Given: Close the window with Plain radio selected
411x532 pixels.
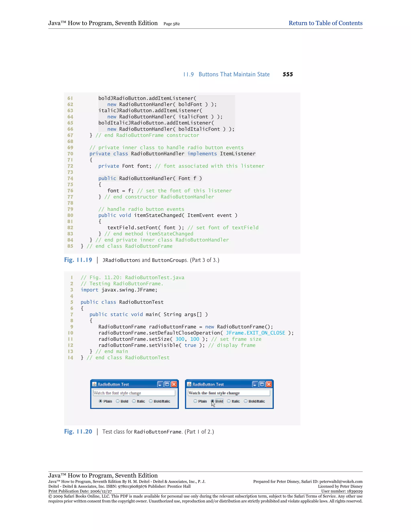Looking at the screenshot, I should coord(174,384).
